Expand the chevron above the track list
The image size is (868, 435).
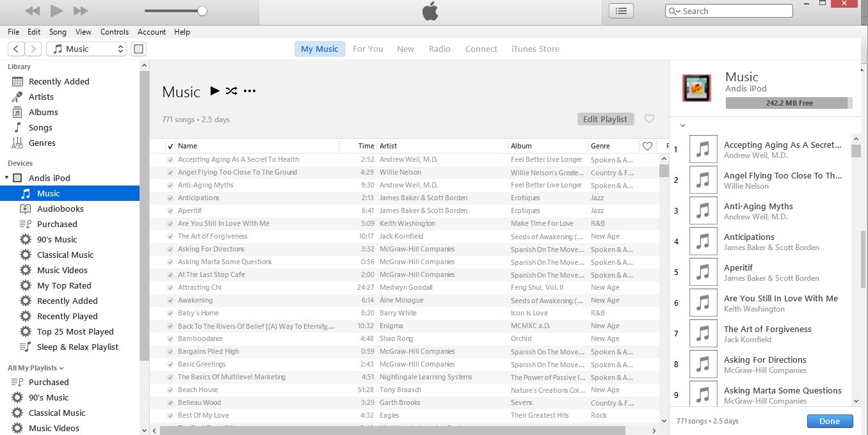(x=682, y=125)
